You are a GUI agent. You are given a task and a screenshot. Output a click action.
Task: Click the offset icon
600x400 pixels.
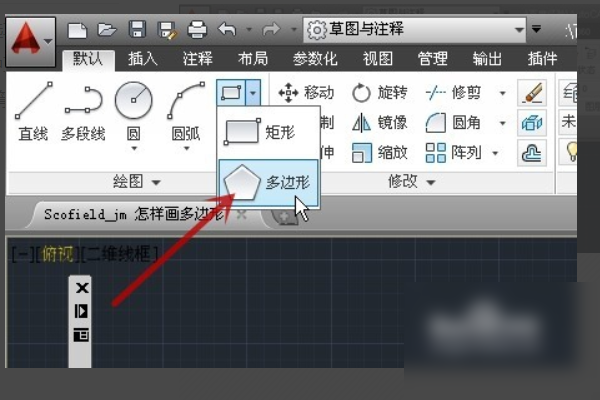(532, 153)
